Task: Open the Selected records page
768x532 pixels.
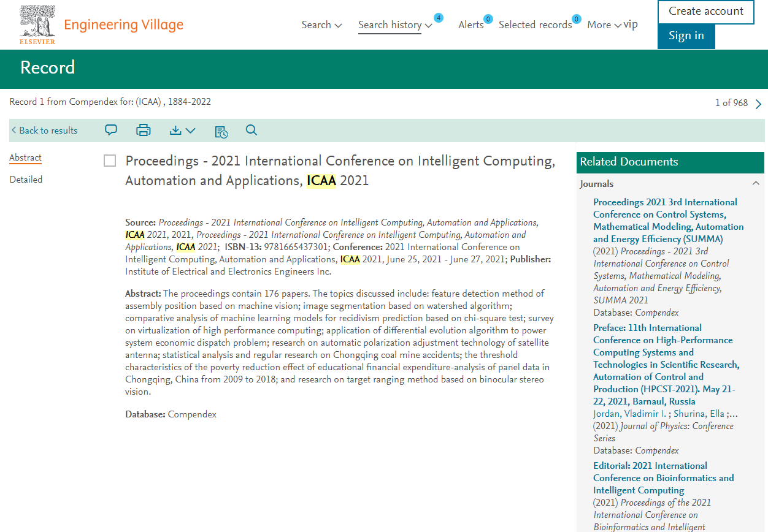Action: [x=535, y=25]
